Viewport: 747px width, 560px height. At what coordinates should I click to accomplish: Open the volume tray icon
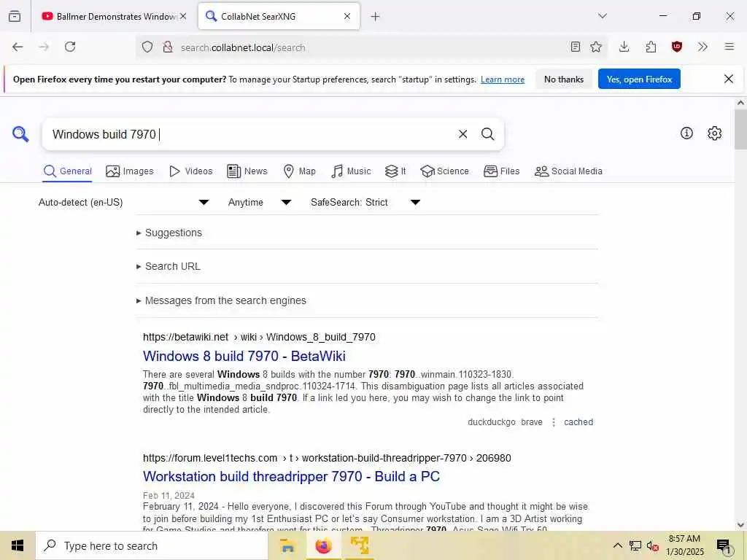coord(652,546)
